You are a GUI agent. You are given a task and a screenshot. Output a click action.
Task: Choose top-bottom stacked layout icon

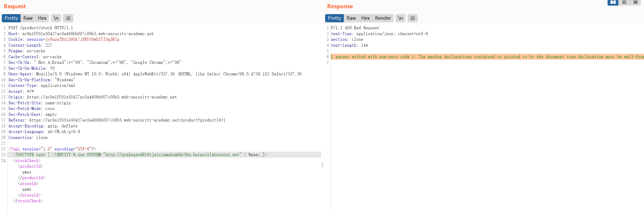[624, 2]
